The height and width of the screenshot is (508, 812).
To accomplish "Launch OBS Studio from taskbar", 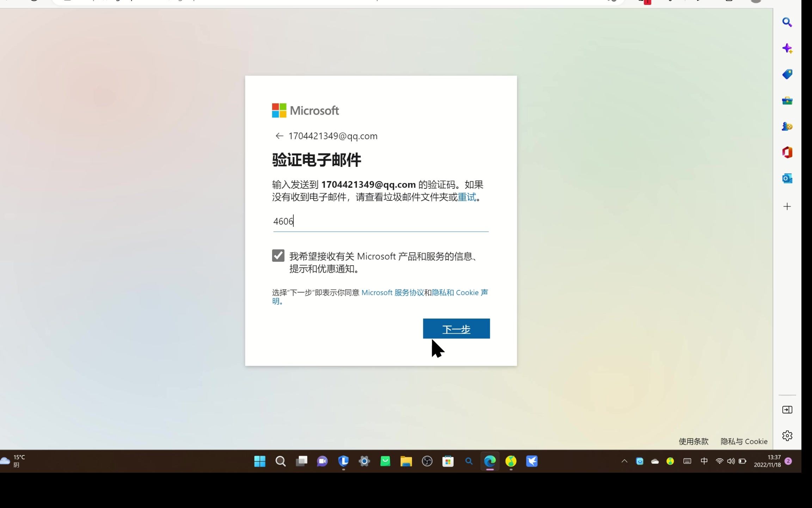I will (427, 461).
